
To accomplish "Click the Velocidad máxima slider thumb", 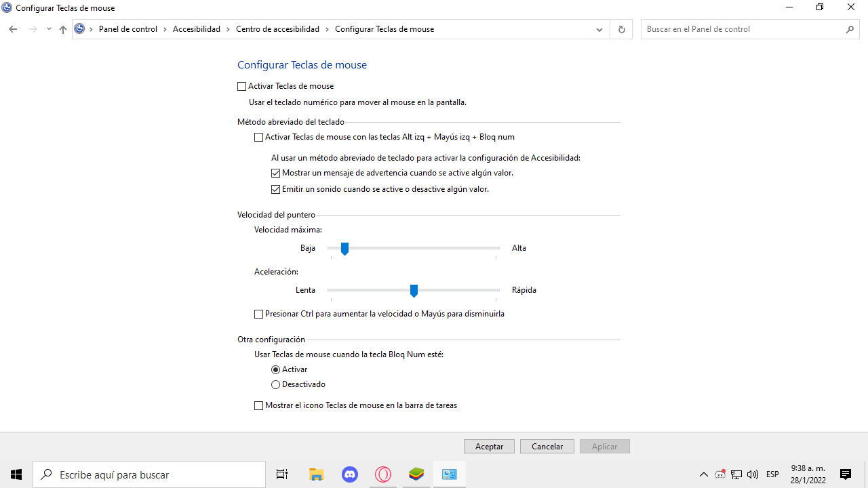I will click(344, 249).
